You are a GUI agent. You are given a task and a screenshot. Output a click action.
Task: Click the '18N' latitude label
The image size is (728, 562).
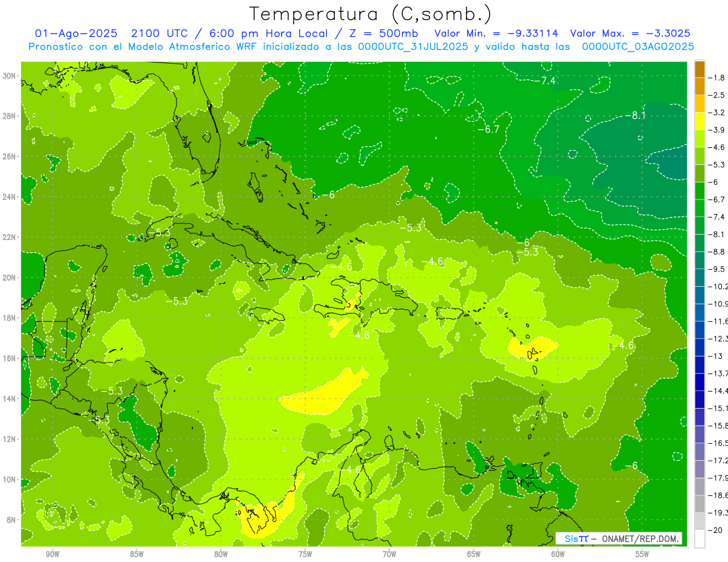tap(10, 318)
